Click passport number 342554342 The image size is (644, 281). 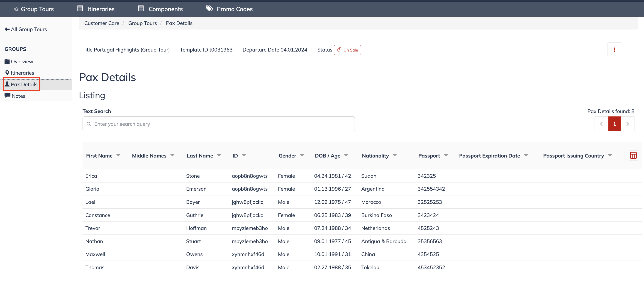[431, 189]
